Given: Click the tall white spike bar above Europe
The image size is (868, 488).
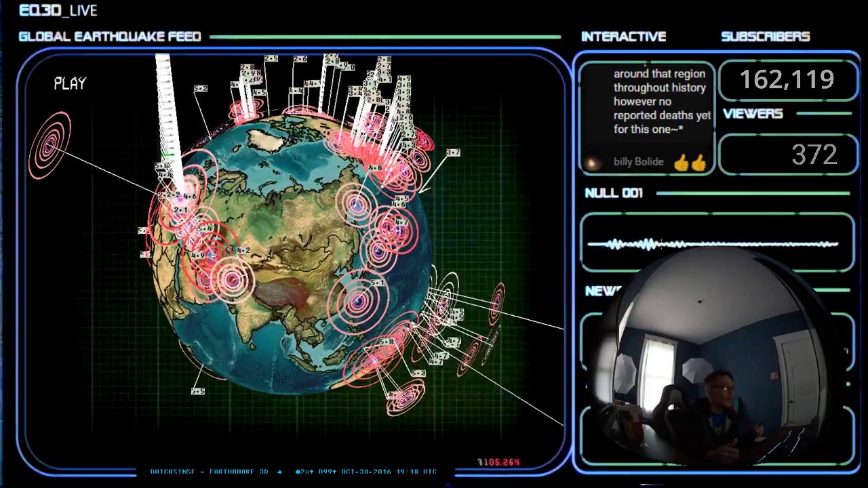Looking at the screenshot, I should tap(165, 102).
